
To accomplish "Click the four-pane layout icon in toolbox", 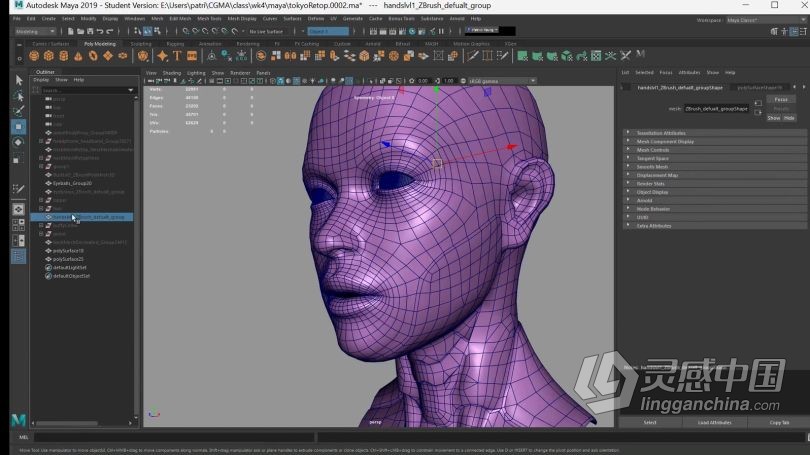I will click(x=19, y=225).
